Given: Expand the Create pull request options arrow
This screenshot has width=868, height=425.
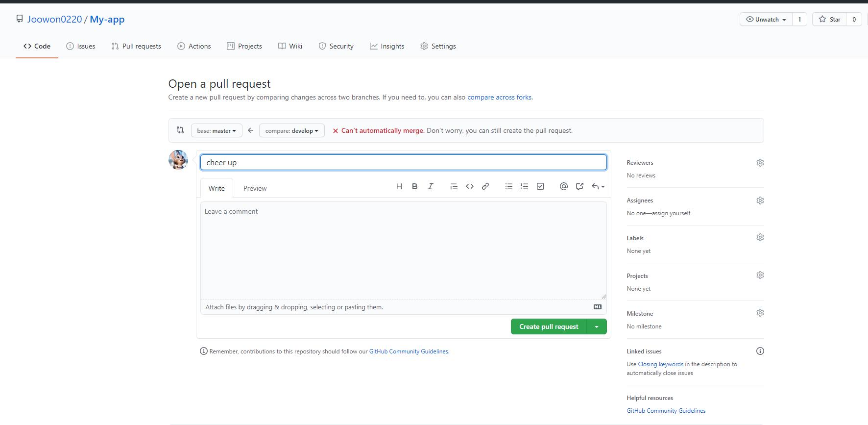Looking at the screenshot, I should tap(597, 326).
